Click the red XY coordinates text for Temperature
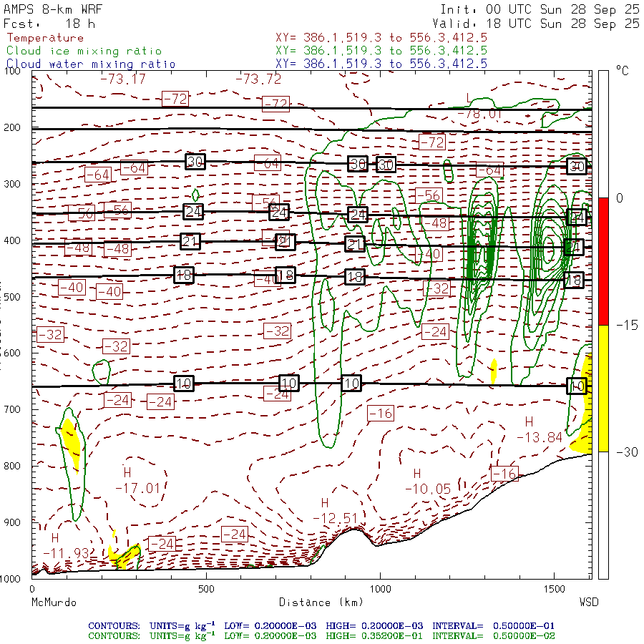The height and width of the screenshot is (644, 644). click(381, 38)
